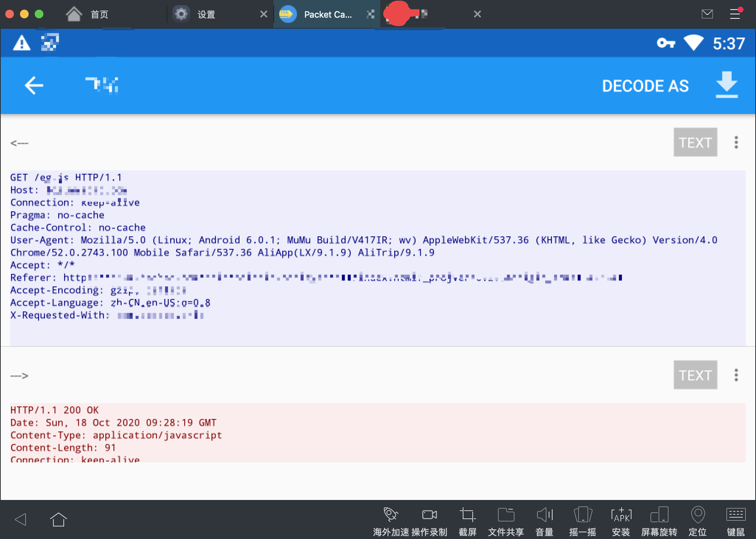Click 海外加速 rocket icon
The width and height of the screenshot is (756, 539).
(x=391, y=522)
